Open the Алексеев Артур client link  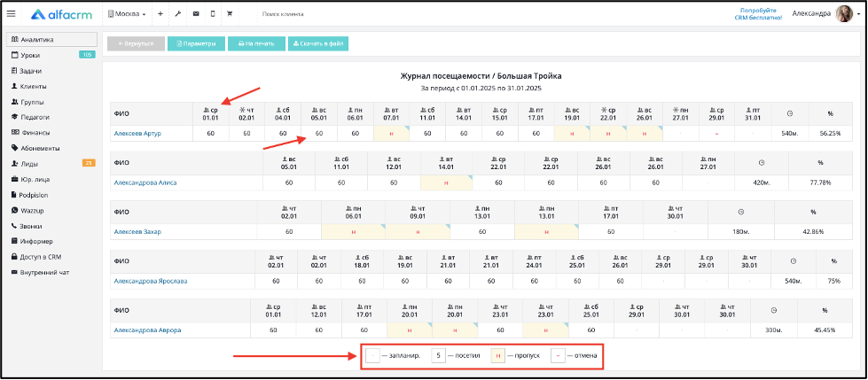tap(137, 133)
